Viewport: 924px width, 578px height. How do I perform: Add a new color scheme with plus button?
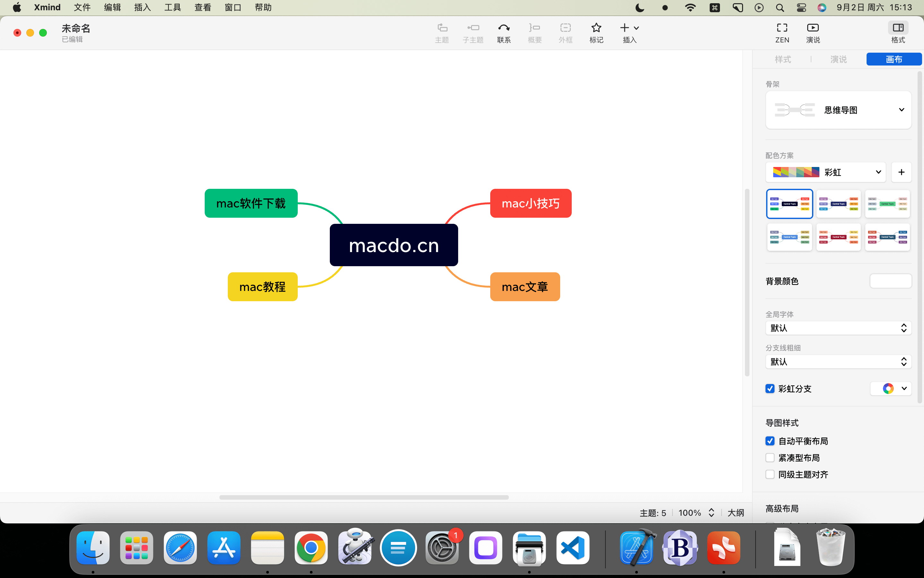[x=902, y=172]
